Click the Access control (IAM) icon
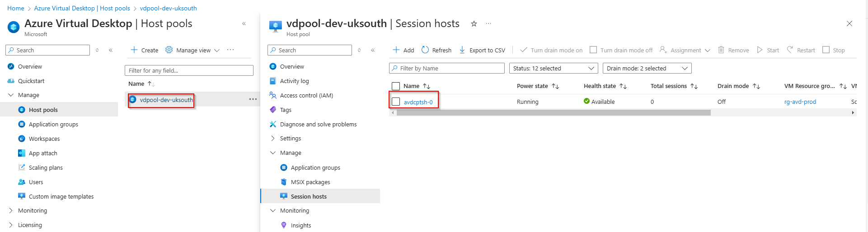868x232 pixels. point(273,95)
